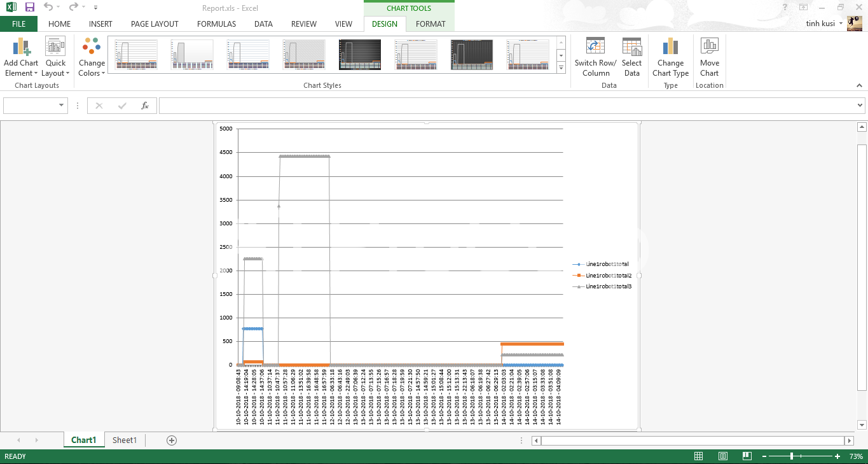The width and height of the screenshot is (868, 464).
Task: Apply the second chart style thumbnail
Action: (192, 55)
